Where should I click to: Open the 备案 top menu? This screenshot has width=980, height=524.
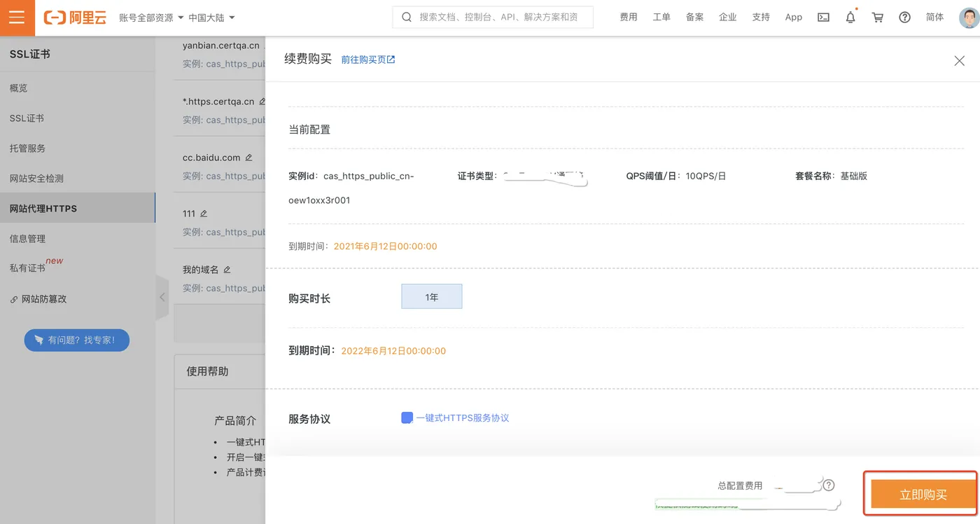pyautogui.click(x=694, y=18)
